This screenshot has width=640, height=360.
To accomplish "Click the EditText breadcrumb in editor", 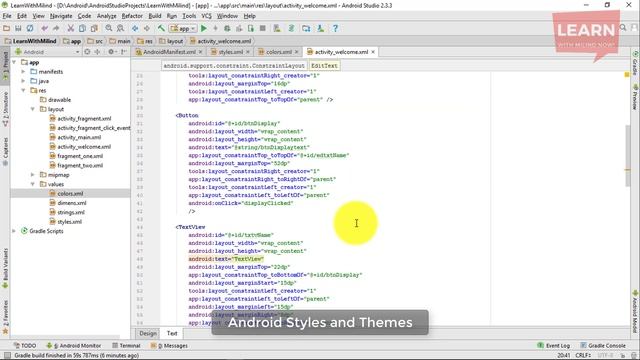I will 324,66.
